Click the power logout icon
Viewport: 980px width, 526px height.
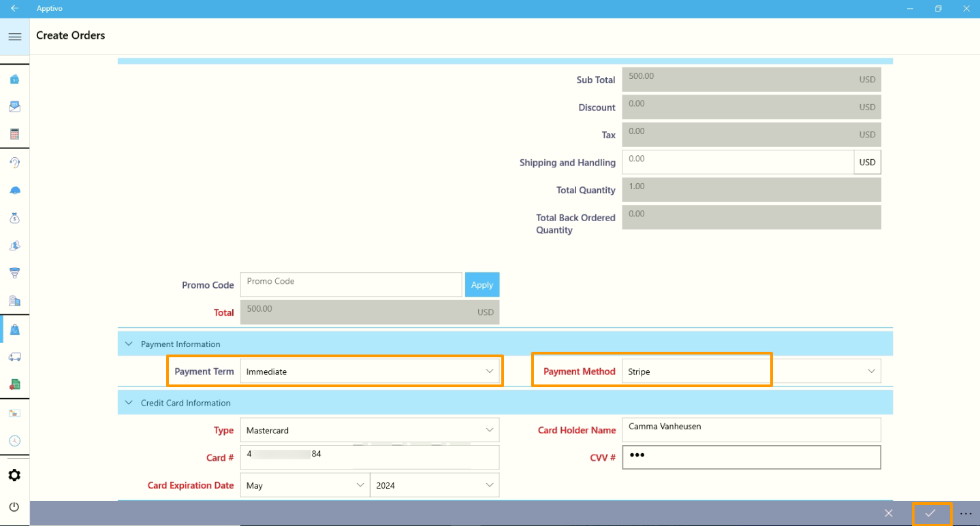point(14,507)
